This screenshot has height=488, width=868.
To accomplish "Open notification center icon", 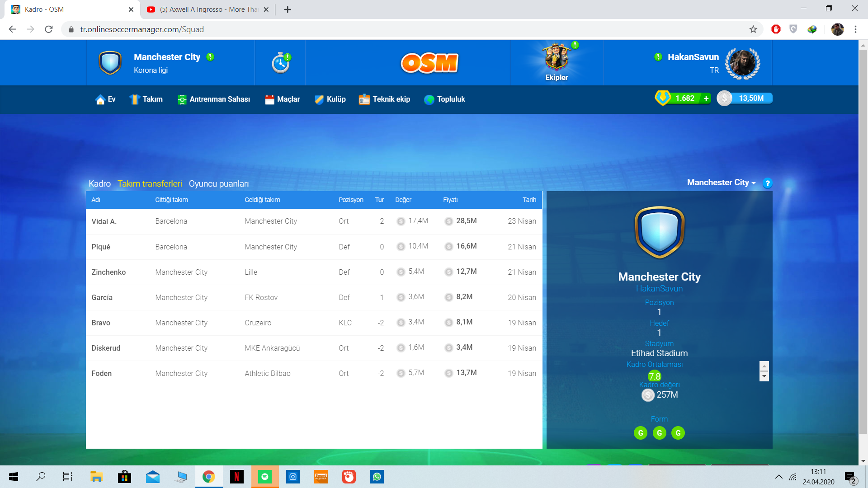I will (850, 477).
